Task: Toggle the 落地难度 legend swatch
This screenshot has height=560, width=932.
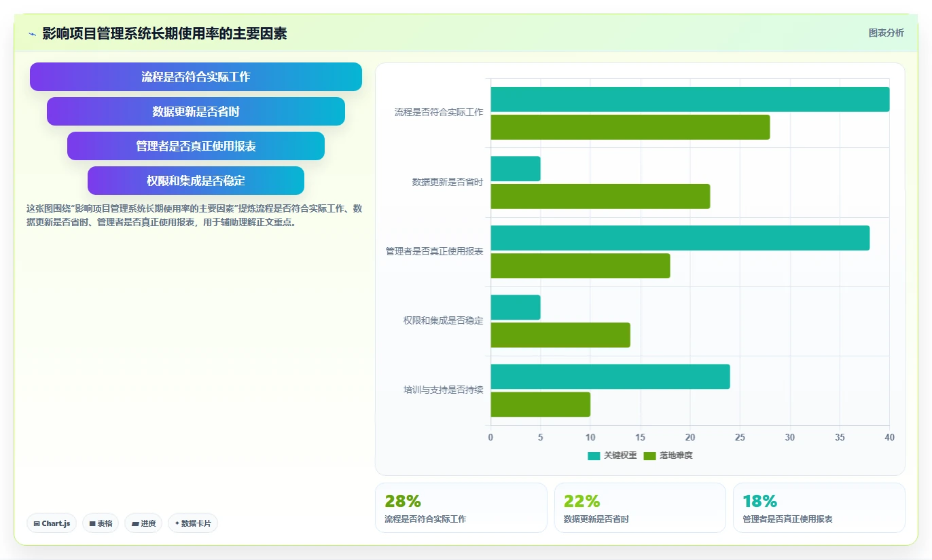Action: 650,455
